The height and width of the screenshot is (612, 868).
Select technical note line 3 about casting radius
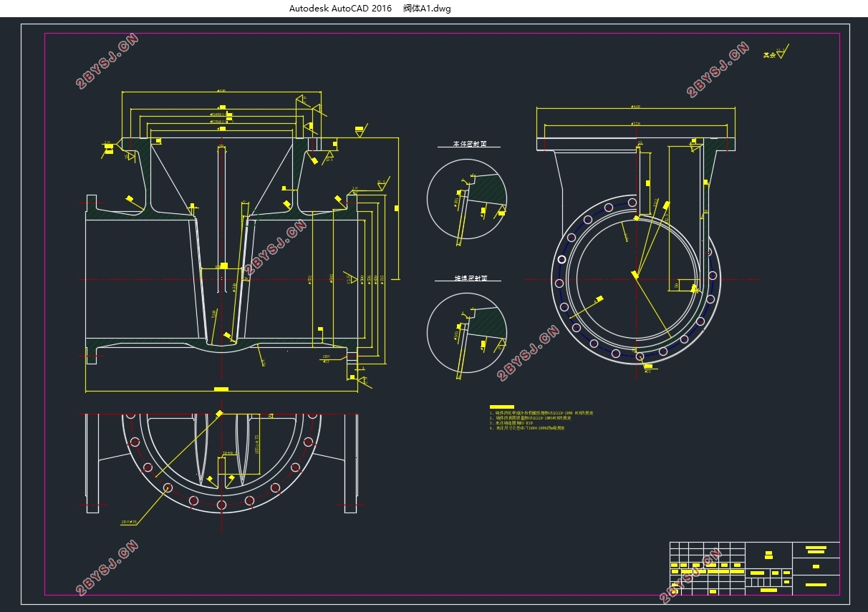(511, 423)
